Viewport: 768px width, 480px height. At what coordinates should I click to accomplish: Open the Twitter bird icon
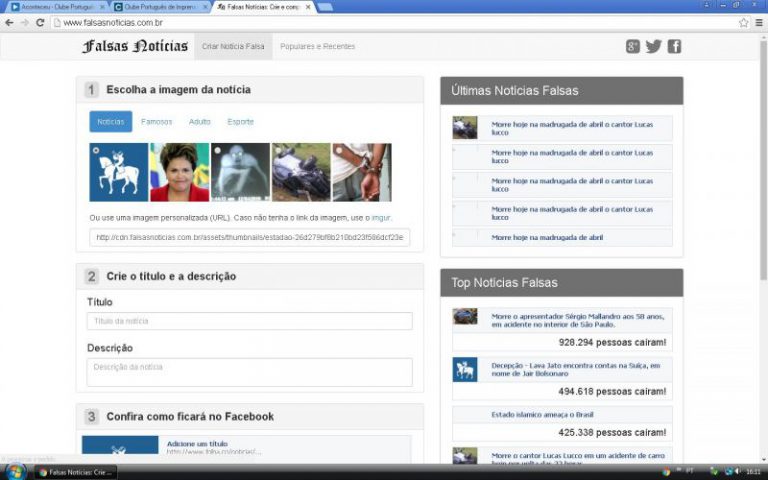click(x=653, y=47)
